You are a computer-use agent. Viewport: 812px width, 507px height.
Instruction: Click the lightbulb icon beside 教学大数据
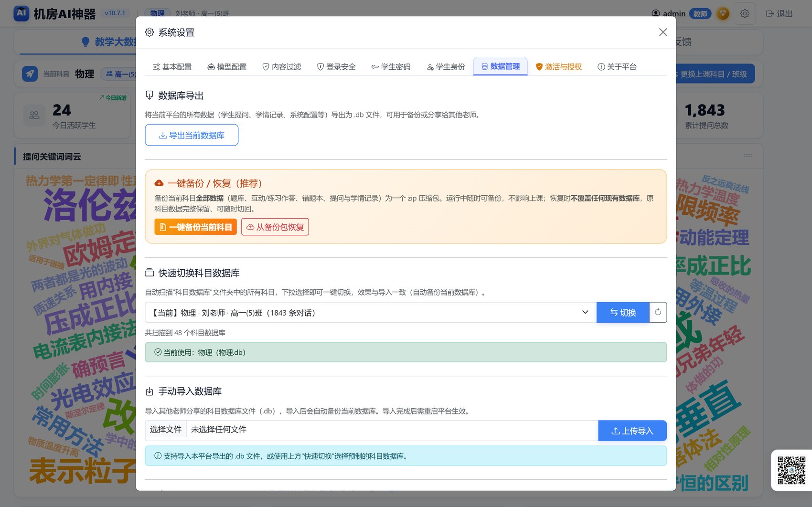[x=85, y=42]
